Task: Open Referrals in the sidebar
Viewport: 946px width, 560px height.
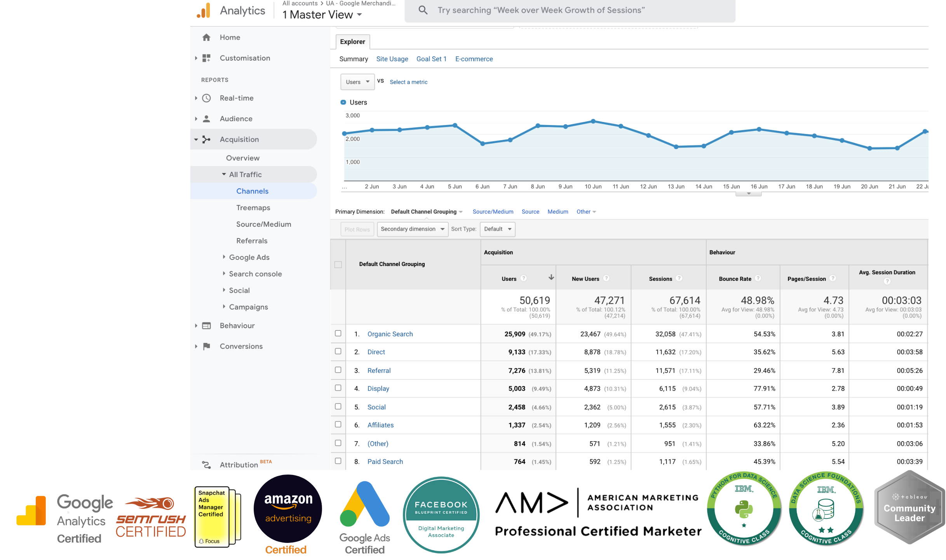Action: [x=252, y=241]
